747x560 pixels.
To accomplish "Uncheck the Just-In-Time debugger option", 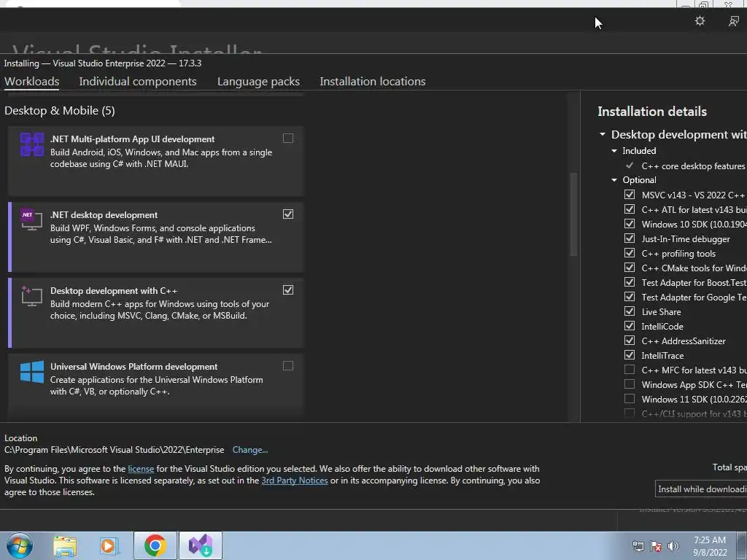I will [630, 238].
